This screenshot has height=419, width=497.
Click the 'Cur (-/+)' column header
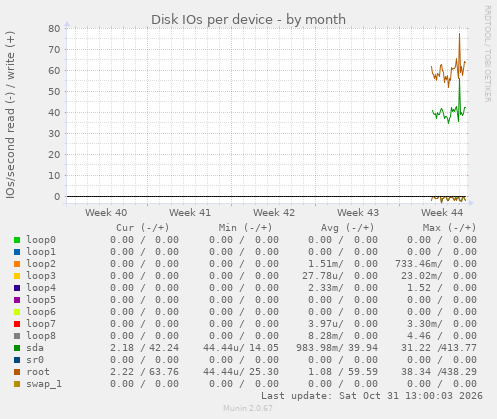coord(143,228)
